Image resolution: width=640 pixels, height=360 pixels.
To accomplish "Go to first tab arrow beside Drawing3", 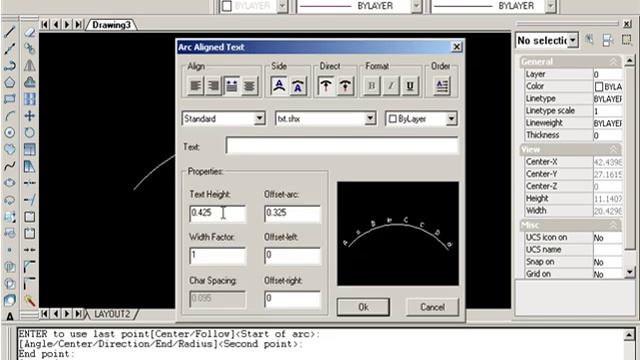I will [44, 24].
